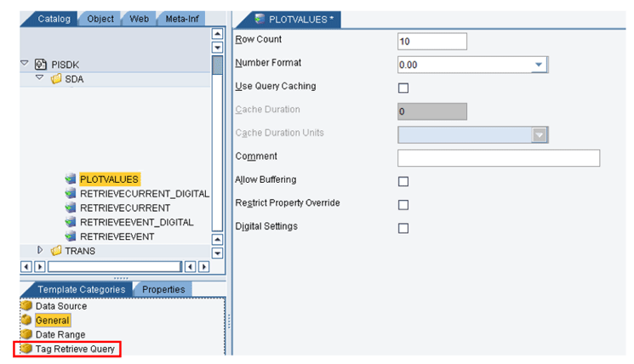Click the TRANS folder icon

click(56, 251)
